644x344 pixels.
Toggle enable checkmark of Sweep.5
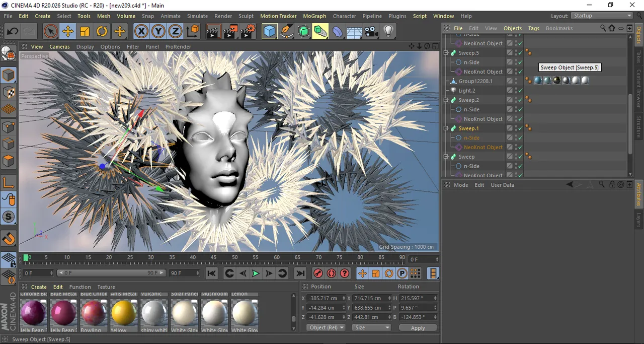click(x=520, y=53)
